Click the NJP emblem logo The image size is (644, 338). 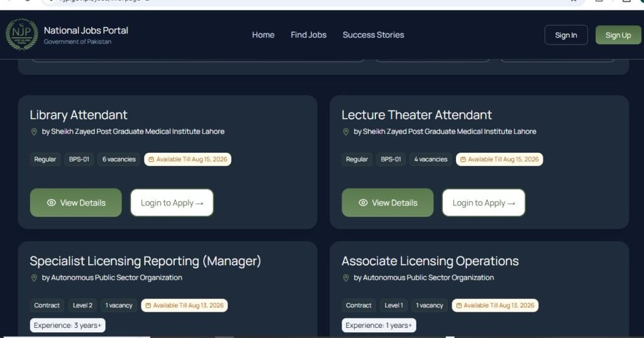[x=22, y=35]
